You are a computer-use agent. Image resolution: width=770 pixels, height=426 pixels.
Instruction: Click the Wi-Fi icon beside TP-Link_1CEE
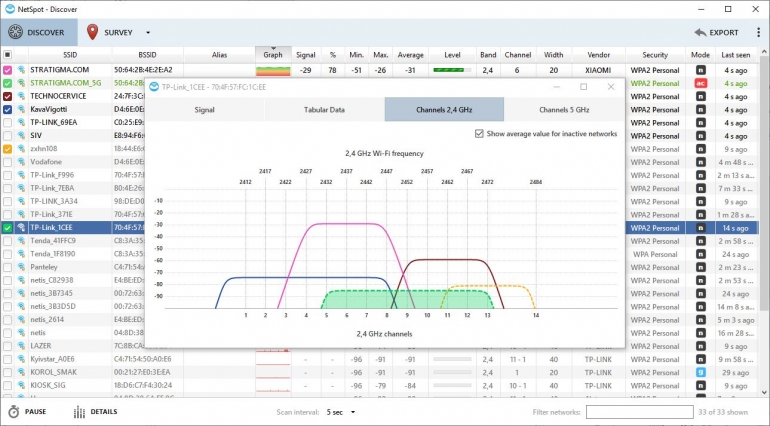pyautogui.click(x=22, y=227)
